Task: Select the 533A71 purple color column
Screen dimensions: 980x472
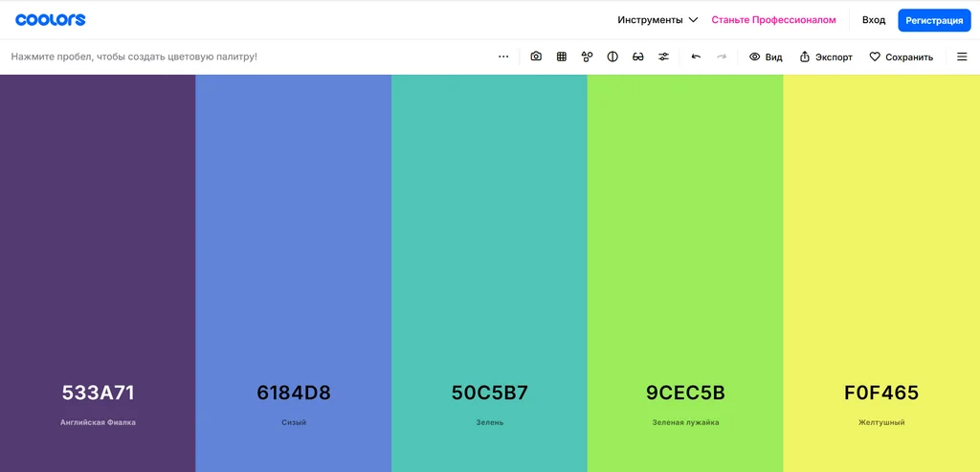Action: 98,273
